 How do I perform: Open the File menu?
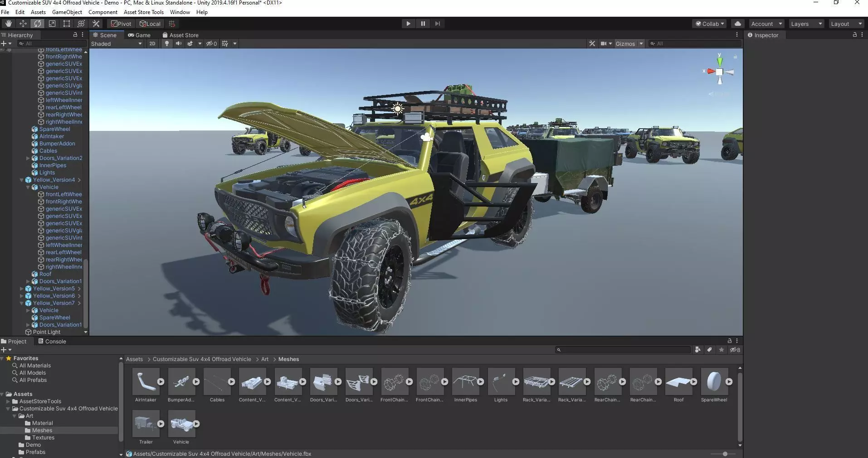(5, 12)
